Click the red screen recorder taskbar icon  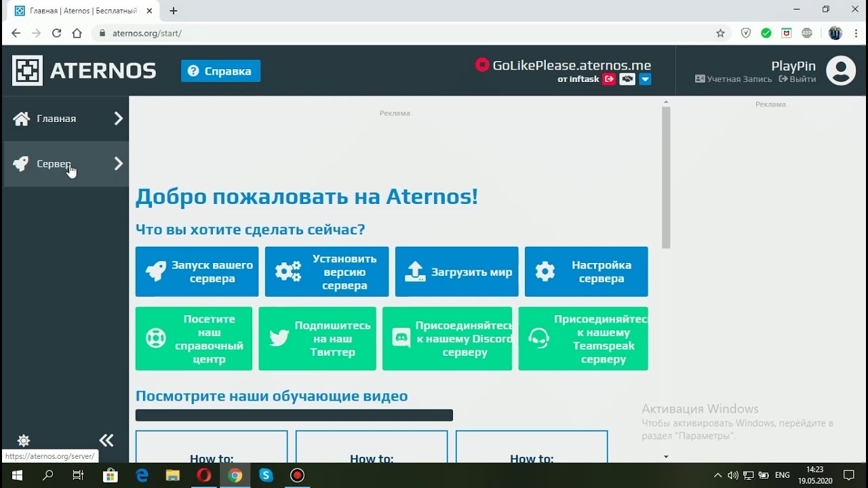(297, 475)
